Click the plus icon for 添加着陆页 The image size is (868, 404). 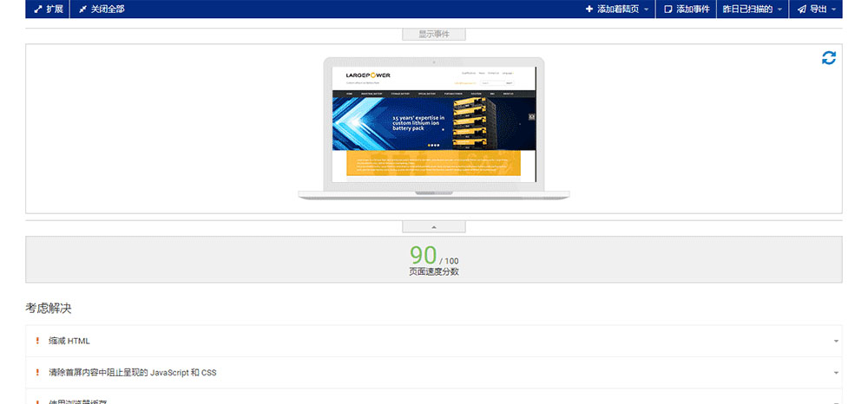(589, 10)
